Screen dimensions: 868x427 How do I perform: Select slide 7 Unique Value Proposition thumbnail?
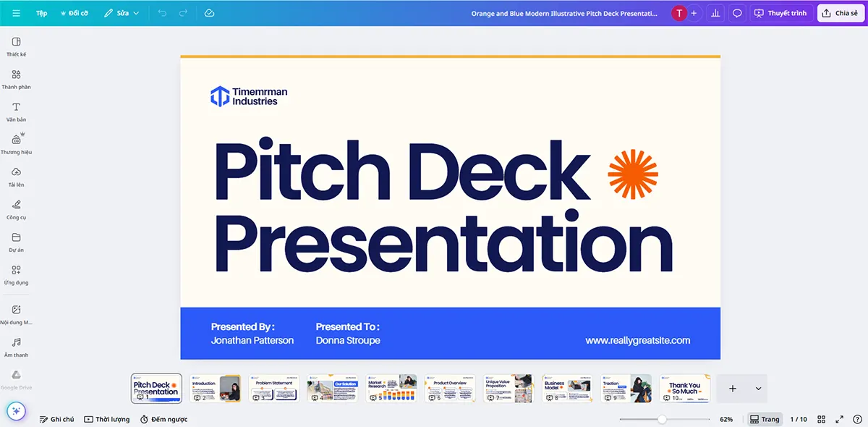tap(509, 389)
